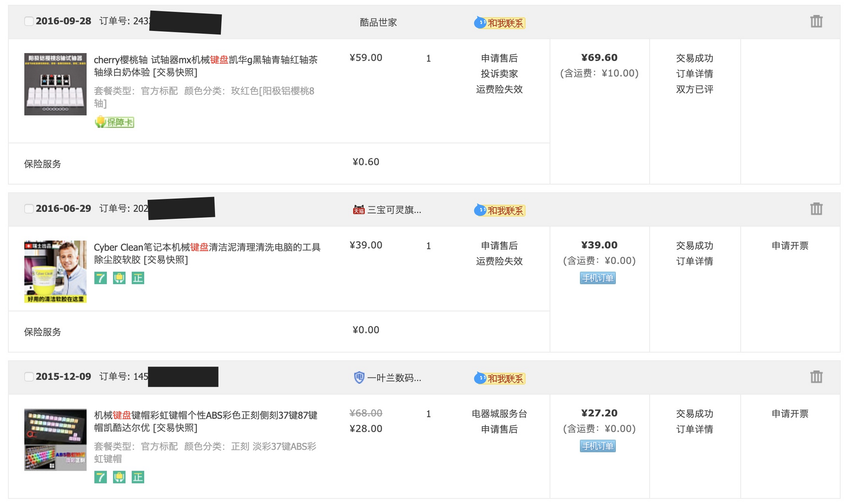Click 投诉卖家 on the first order

(499, 74)
